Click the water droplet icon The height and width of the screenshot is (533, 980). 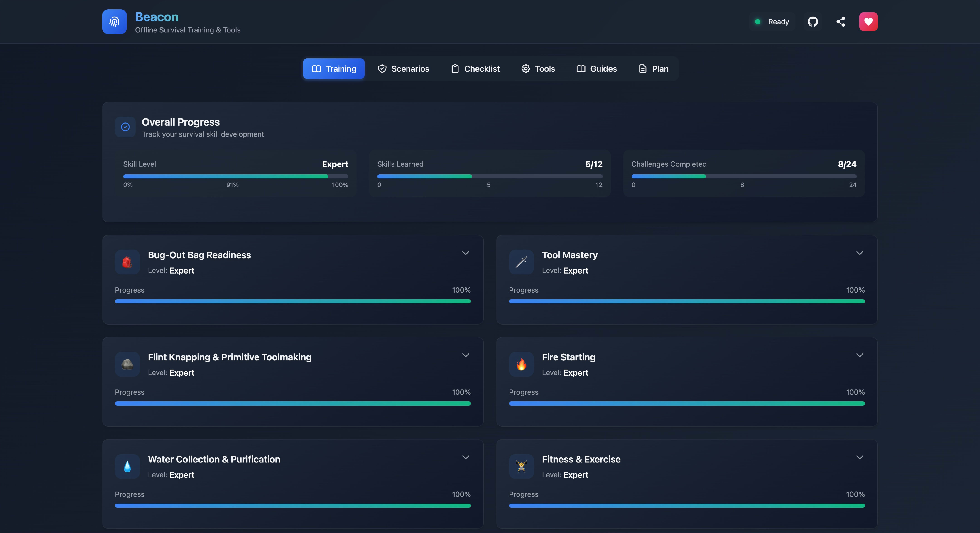point(127,466)
